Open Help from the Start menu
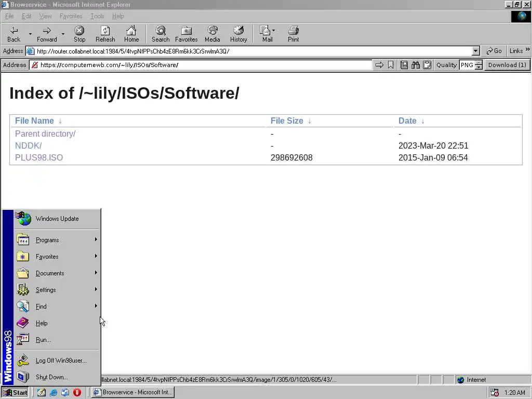Viewport: 532px width, 399px height. tap(57, 323)
